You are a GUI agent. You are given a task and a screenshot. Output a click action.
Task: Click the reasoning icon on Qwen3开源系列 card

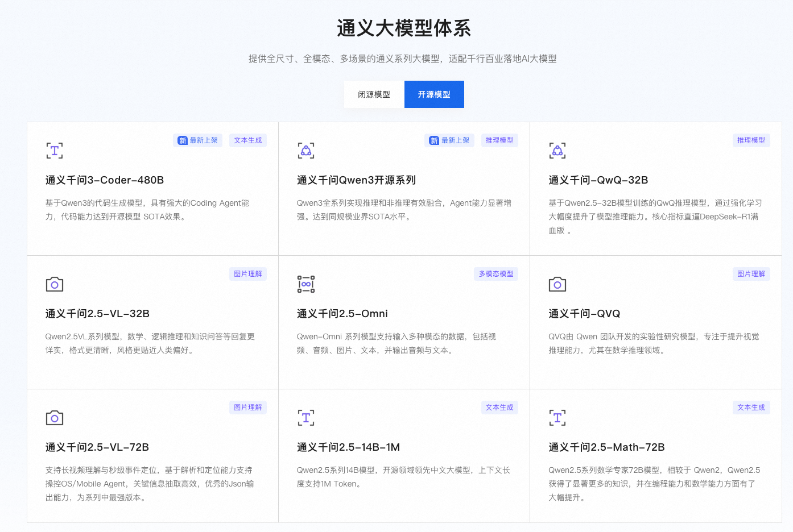[306, 151]
